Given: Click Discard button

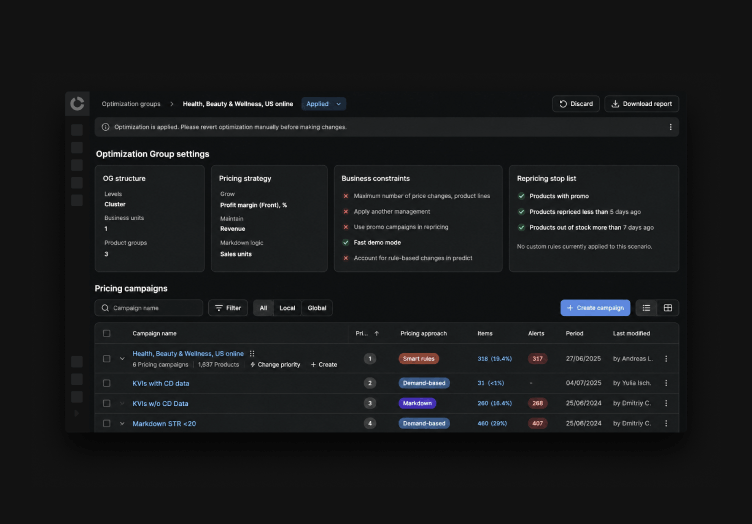Looking at the screenshot, I should [576, 104].
